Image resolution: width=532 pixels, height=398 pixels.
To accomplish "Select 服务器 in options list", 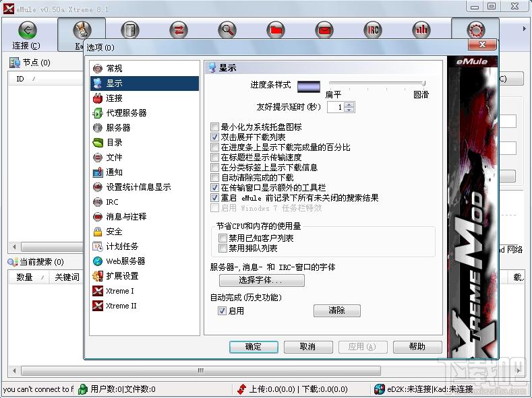I will 144,128.
